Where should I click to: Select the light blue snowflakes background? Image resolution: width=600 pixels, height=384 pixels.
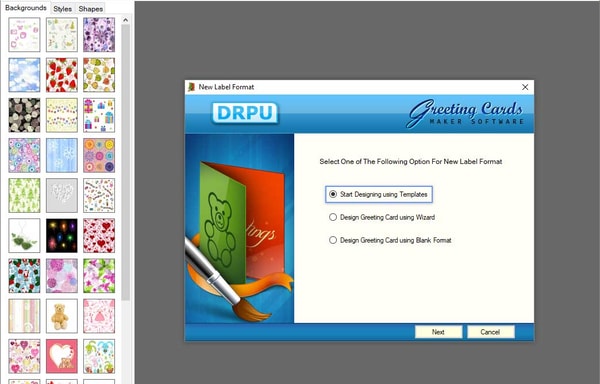pyautogui.click(x=62, y=155)
